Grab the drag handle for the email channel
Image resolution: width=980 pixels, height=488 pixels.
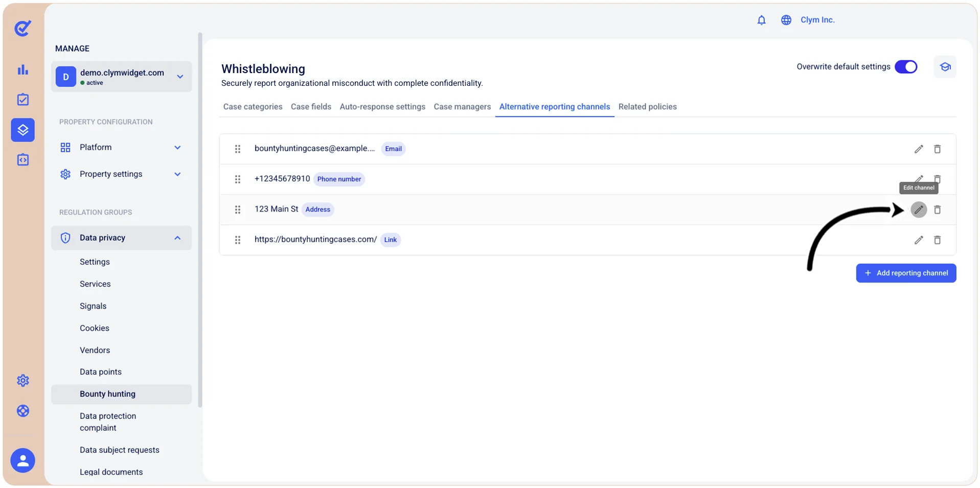tap(238, 149)
